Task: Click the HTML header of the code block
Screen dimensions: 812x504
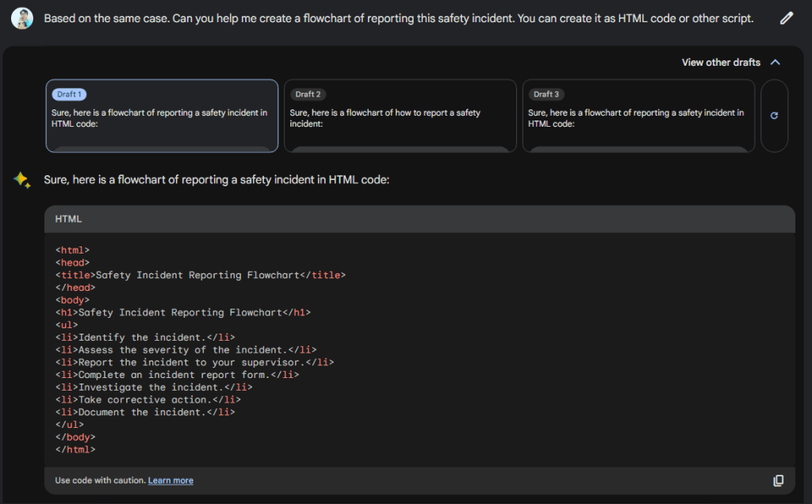Action: click(68, 219)
